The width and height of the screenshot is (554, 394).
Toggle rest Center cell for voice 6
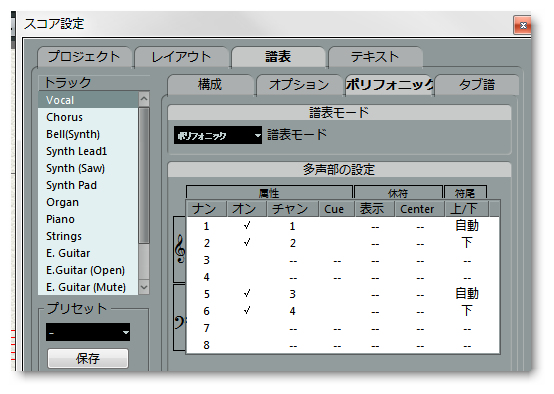(420, 311)
